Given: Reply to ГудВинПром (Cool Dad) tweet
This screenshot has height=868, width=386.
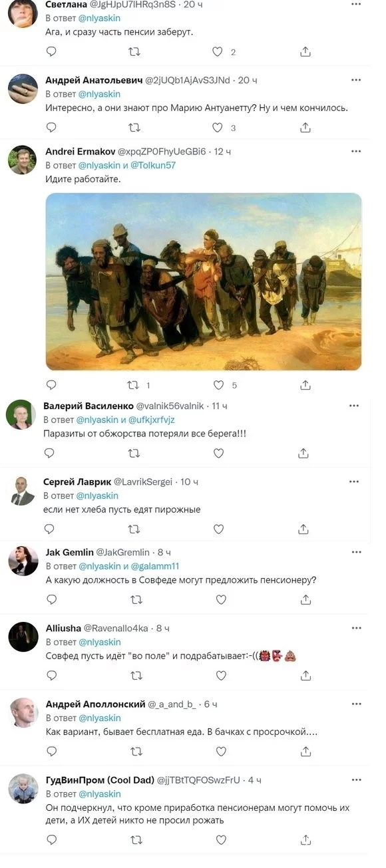Looking at the screenshot, I should pyautogui.click(x=52, y=840).
